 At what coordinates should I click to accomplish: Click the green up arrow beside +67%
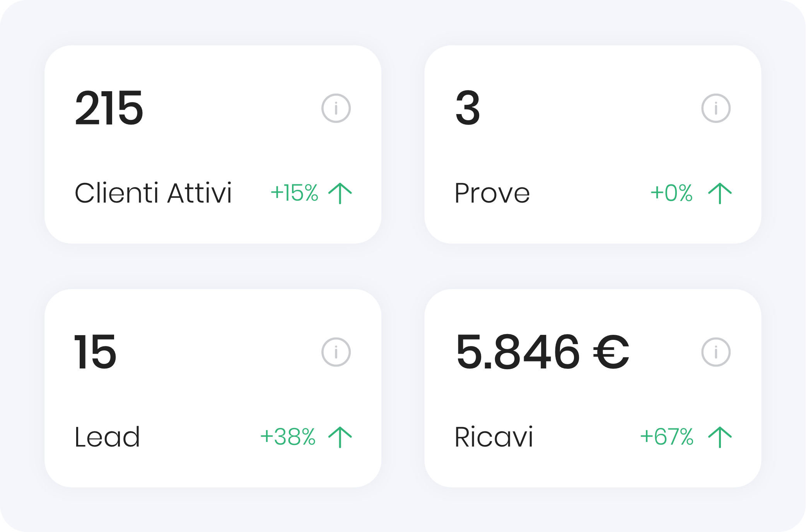click(x=720, y=437)
